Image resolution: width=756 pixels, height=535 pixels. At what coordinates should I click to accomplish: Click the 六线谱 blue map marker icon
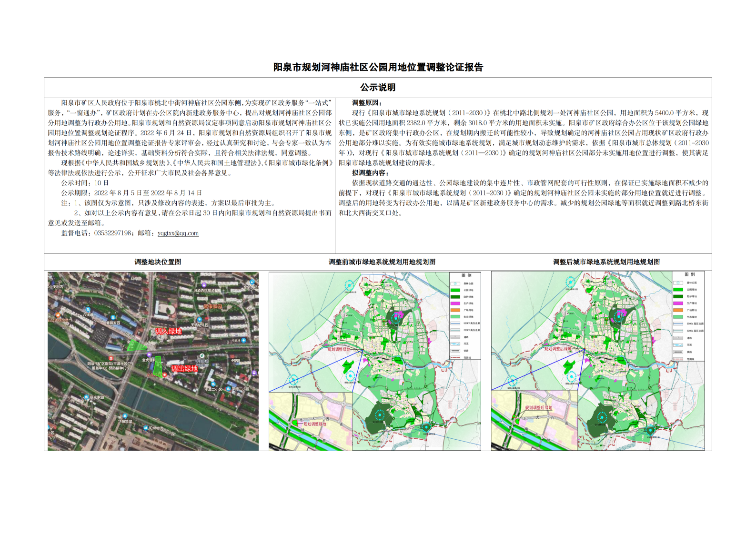[x=87, y=309]
